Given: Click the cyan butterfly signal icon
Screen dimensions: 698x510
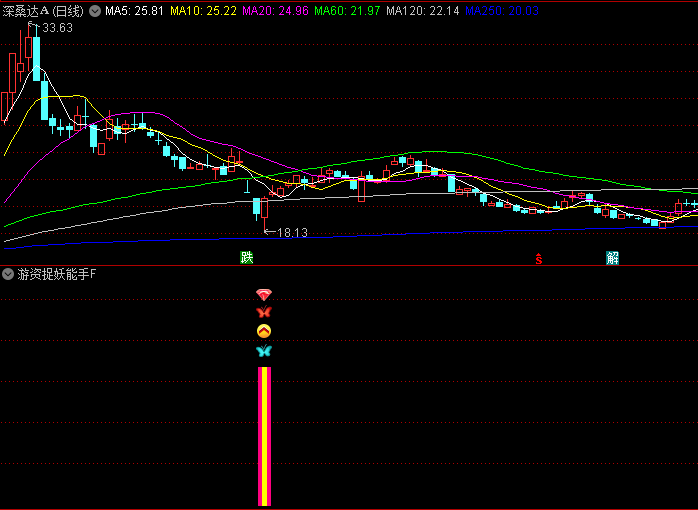Looking at the screenshot, I should click(264, 351).
